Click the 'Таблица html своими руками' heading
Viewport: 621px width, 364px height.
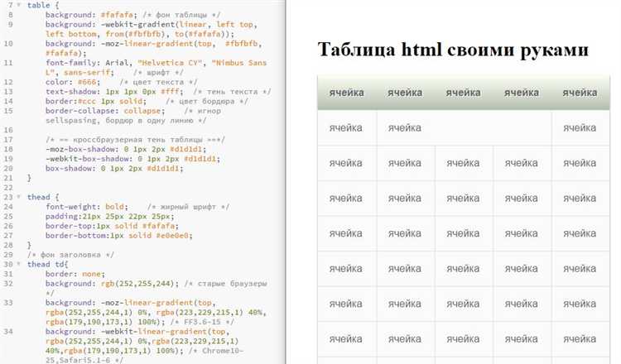452,50
